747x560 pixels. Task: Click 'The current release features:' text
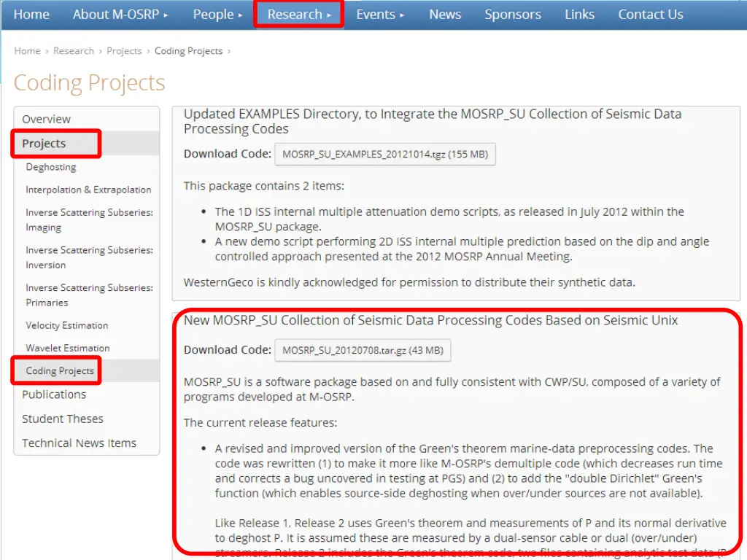(260, 423)
